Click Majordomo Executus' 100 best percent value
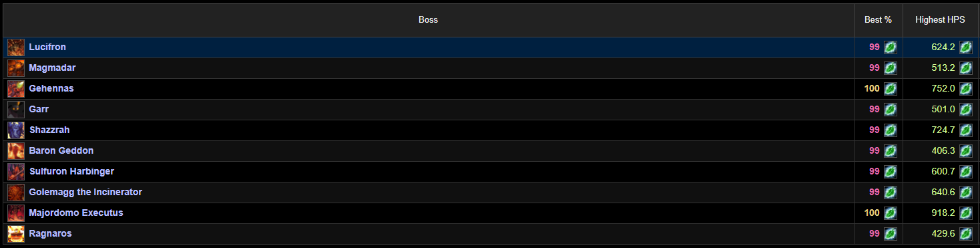Screen dimensions: 980x248 872,213
